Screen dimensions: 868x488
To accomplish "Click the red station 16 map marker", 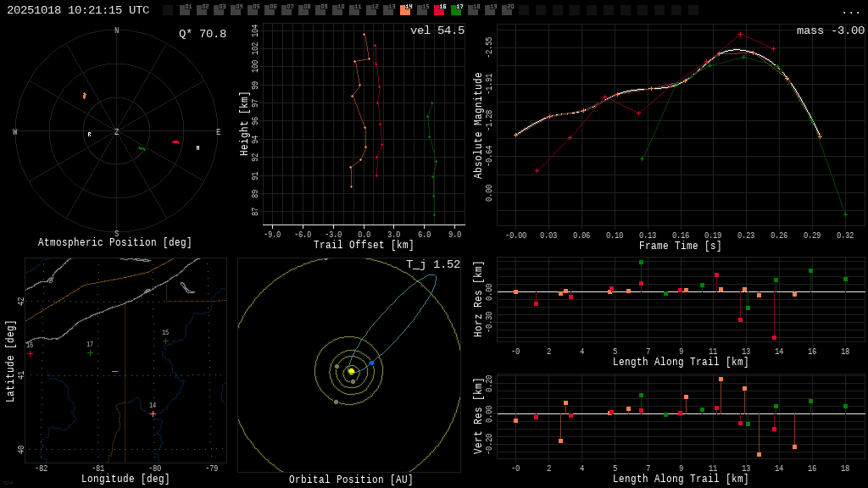I will tap(31, 353).
